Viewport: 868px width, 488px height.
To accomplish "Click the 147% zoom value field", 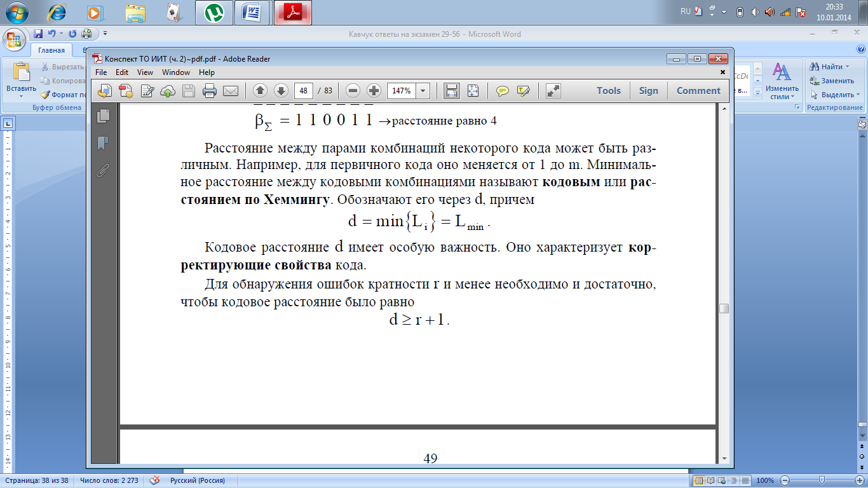I will point(402,91).
